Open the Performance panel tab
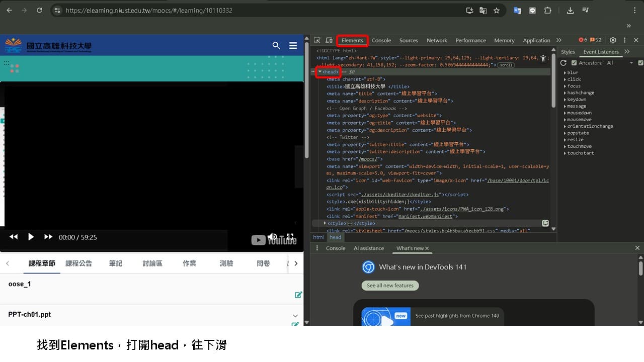644x362 pixels. pyautogui.click(x=470, y=40)
